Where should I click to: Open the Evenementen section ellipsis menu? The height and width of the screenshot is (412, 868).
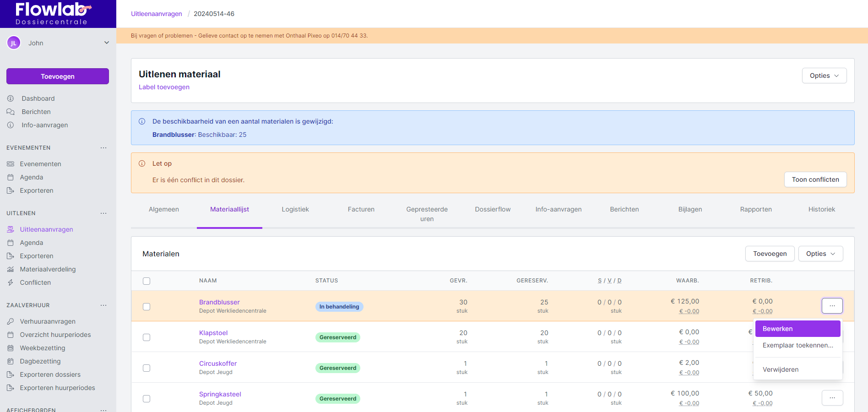103,148
